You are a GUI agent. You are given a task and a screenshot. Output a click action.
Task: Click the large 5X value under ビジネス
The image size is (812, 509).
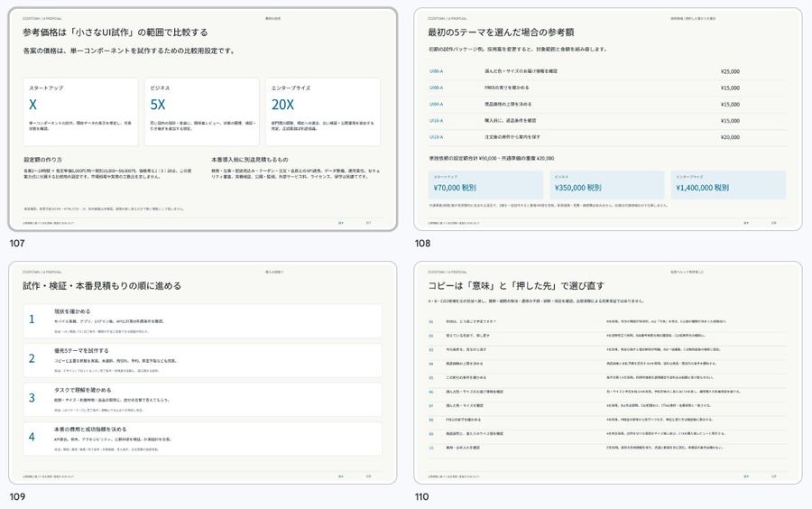158,105
